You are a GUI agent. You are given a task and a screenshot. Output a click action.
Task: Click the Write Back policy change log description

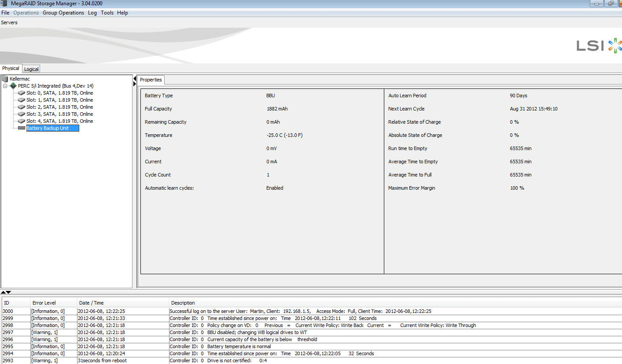click(x=323, y=325)
